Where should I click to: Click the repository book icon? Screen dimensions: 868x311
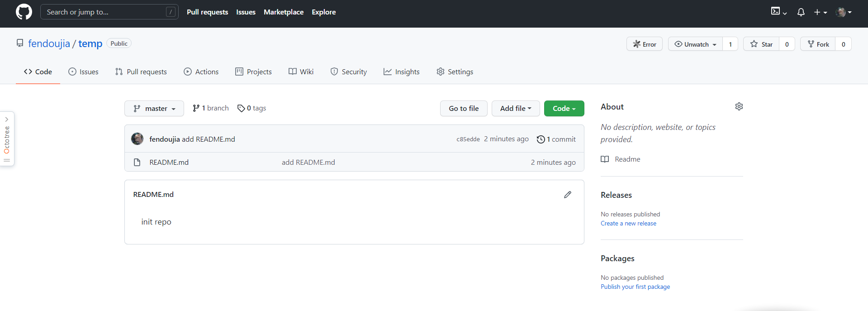pos(20,43)
